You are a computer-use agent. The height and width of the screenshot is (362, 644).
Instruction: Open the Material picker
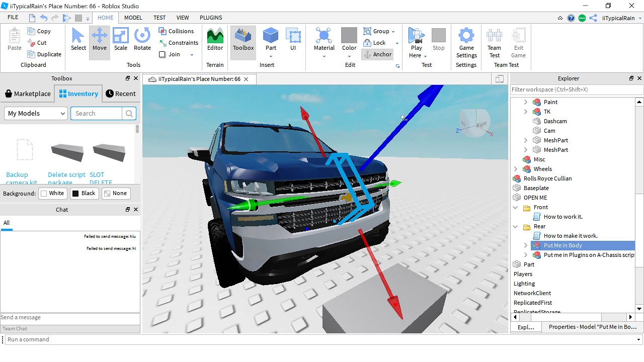click(324, 40)
